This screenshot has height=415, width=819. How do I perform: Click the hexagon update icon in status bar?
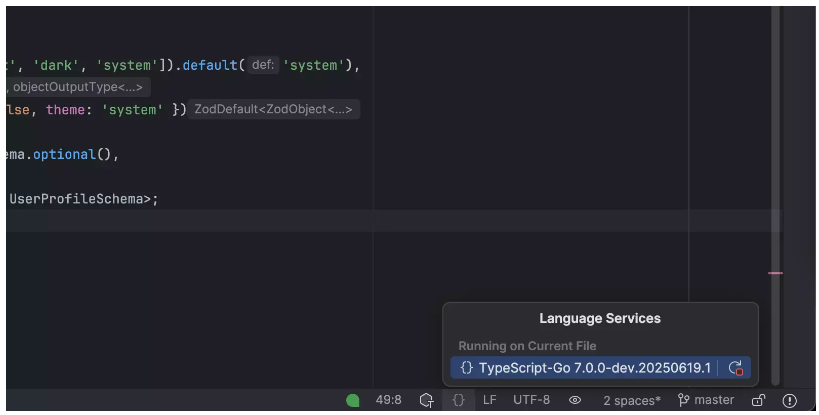pyautogui.click(x=426, y=400)
